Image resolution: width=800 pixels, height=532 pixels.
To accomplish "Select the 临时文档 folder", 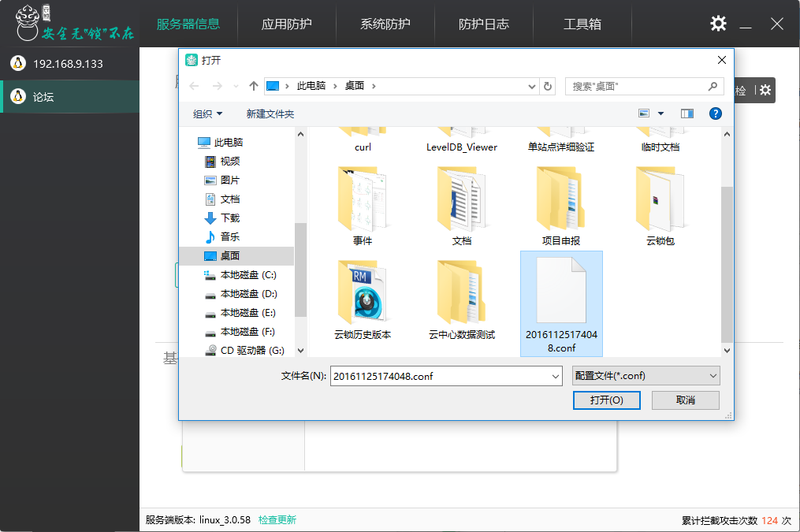I will (x=660, y=140).
